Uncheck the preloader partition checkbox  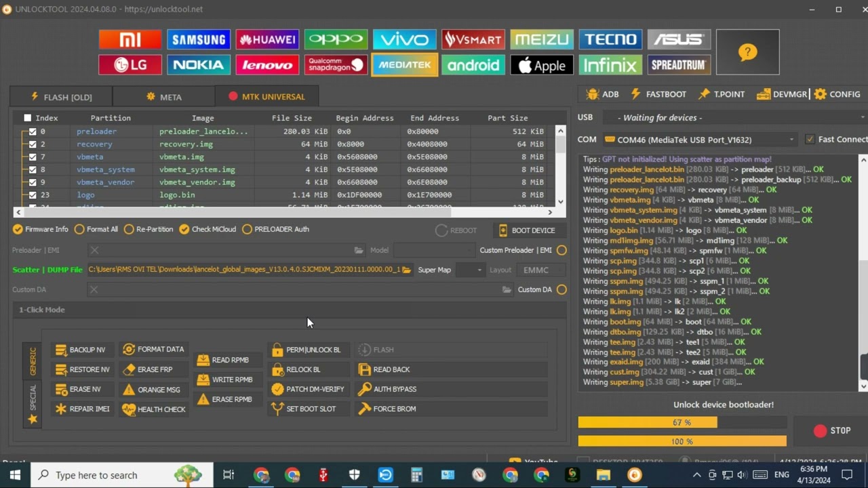[x=33, y=131]
